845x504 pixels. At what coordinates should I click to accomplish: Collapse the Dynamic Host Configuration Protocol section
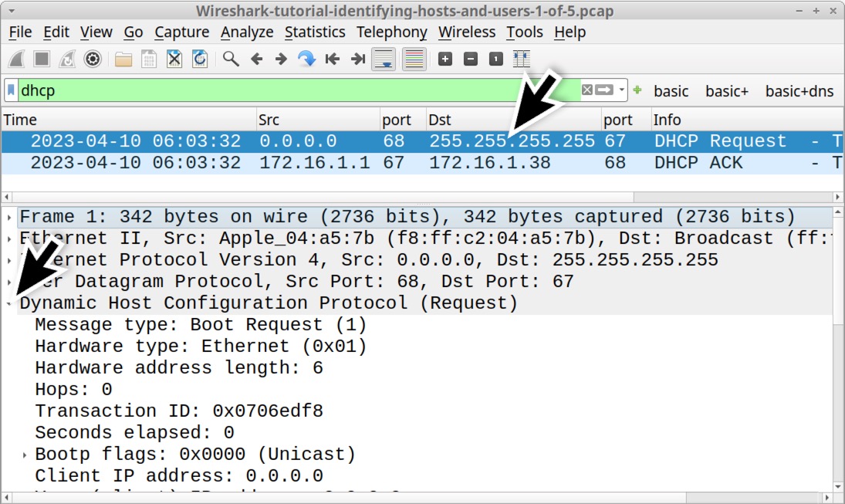tap(8, 303)
